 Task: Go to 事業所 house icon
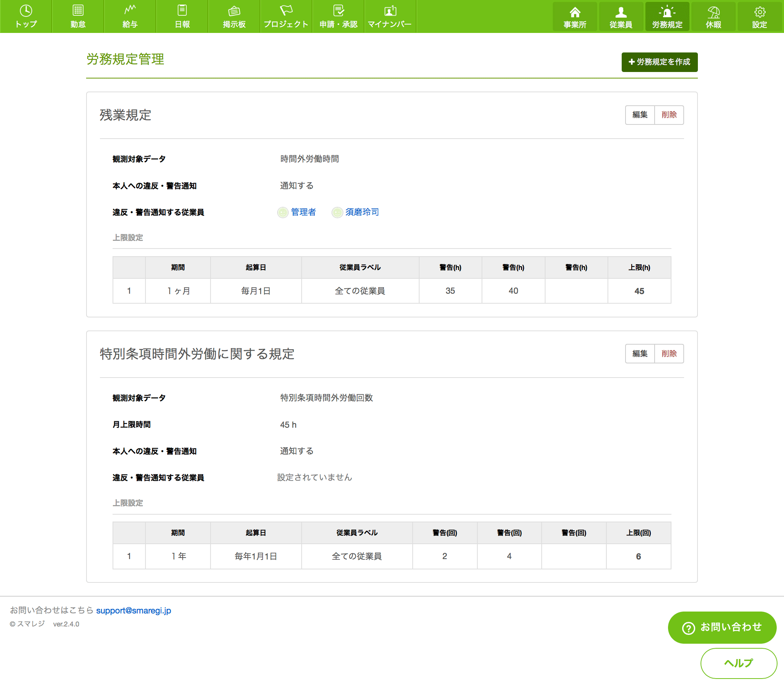point(575,12)
